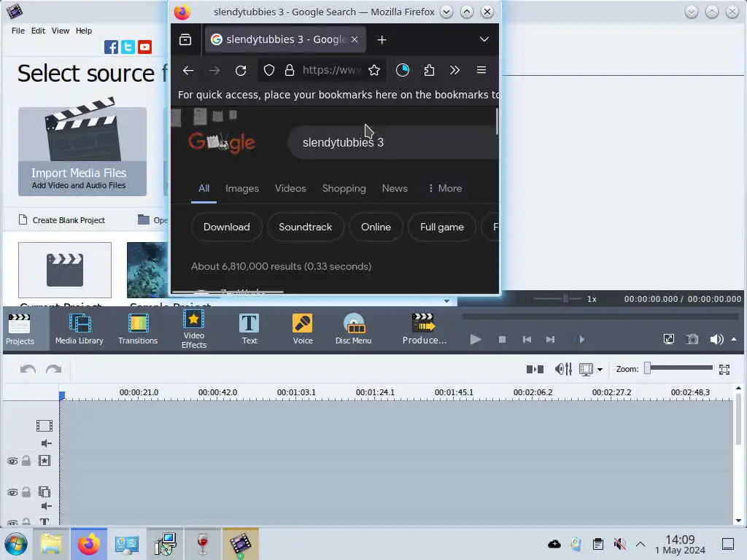Click the Facebook icon in video editor
The width and height of the screenshot is (747, 560).
(111, 47)
